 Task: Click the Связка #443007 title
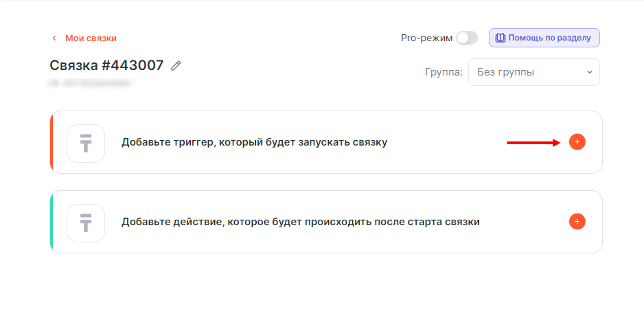click(106, 65)
